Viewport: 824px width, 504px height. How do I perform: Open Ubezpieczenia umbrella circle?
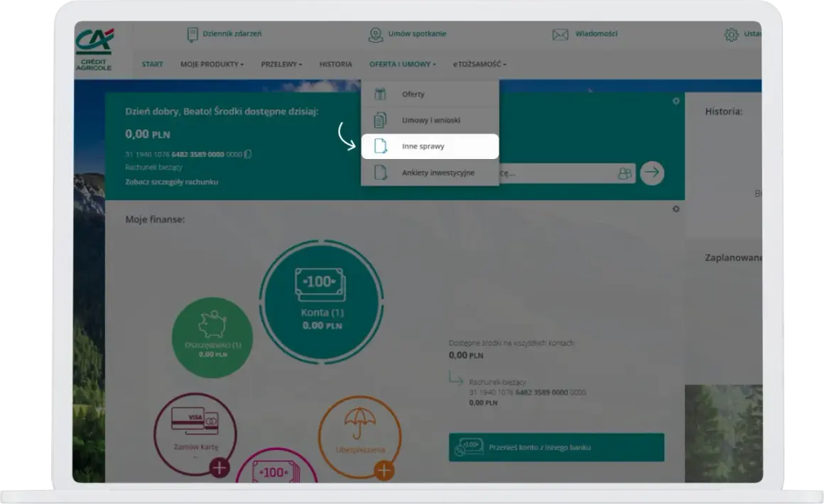tap(359, 437)
